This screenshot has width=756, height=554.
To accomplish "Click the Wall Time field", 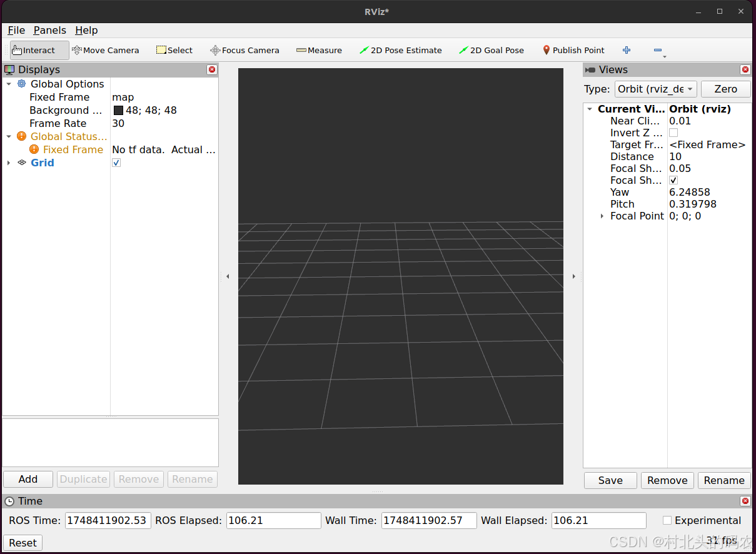I will (x=429, y=520).
